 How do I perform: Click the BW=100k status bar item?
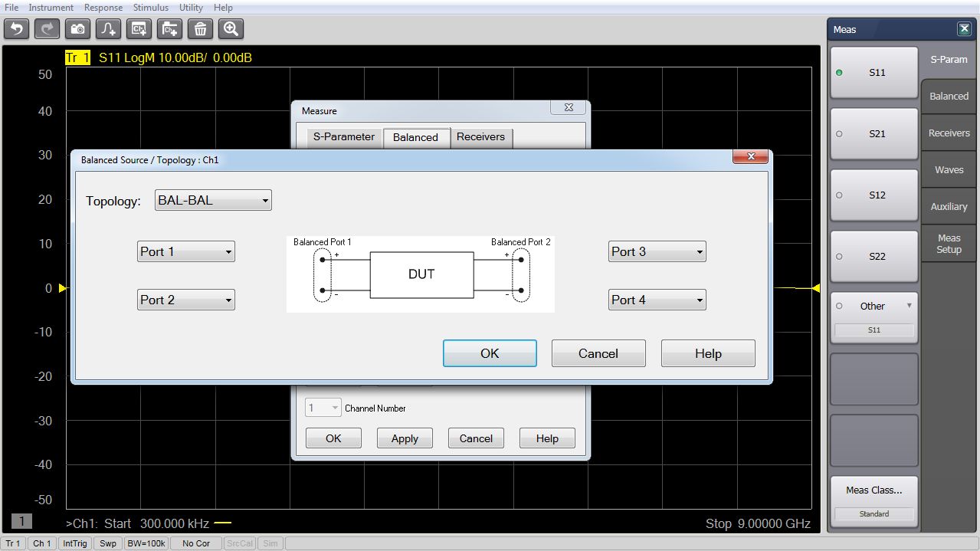pyautogui.click(x=146, y=543)
